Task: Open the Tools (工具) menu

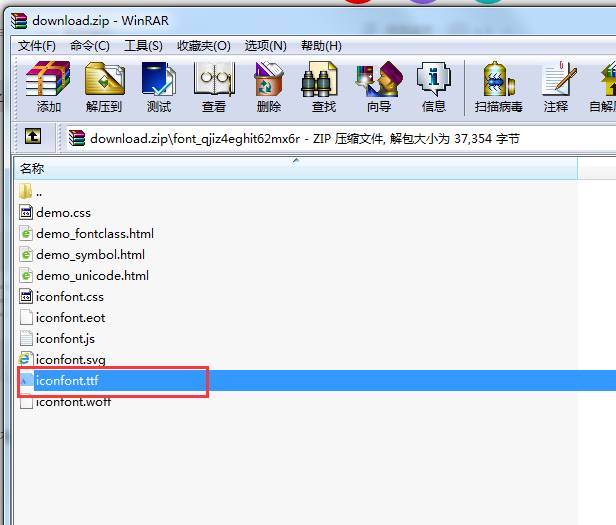Action: tap(143, 46)
